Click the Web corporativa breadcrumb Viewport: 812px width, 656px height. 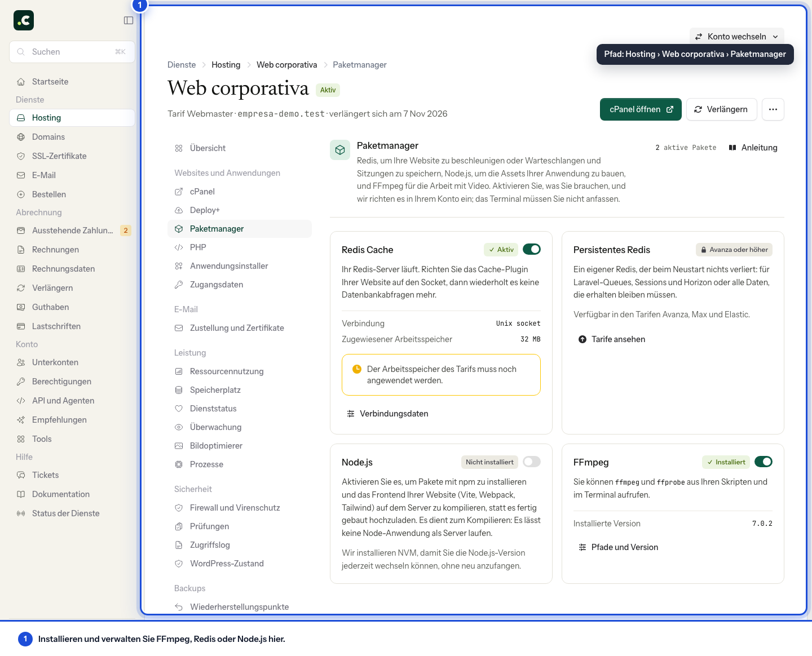(x=286, y=65)
